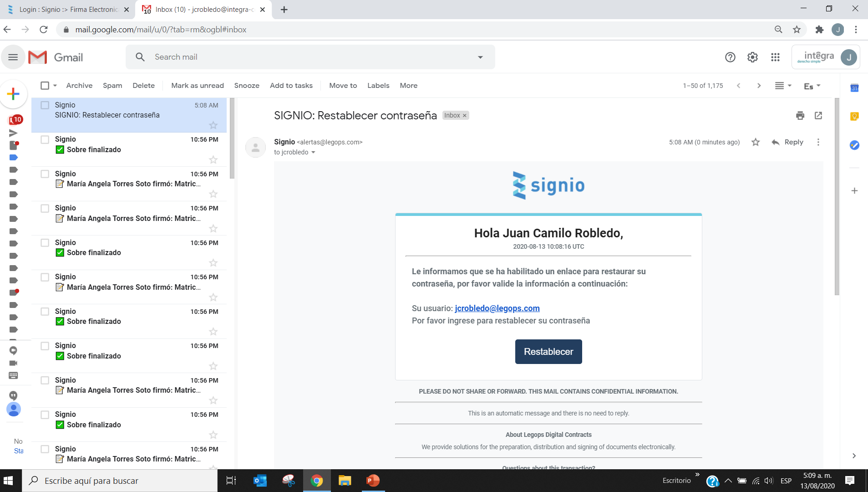Open Windows Start menu

pyautogui.click(x=8, y=481)
